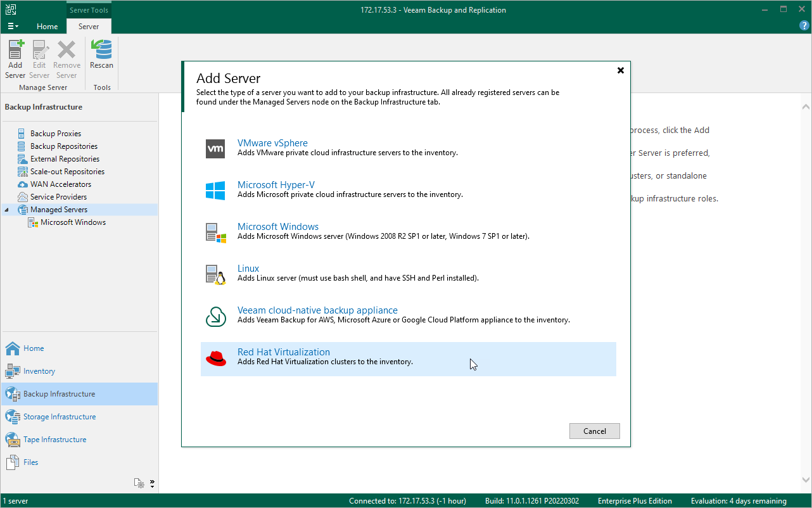
Task: Choose Microsoft Hyper-V server type
Action: coord(408,190)
